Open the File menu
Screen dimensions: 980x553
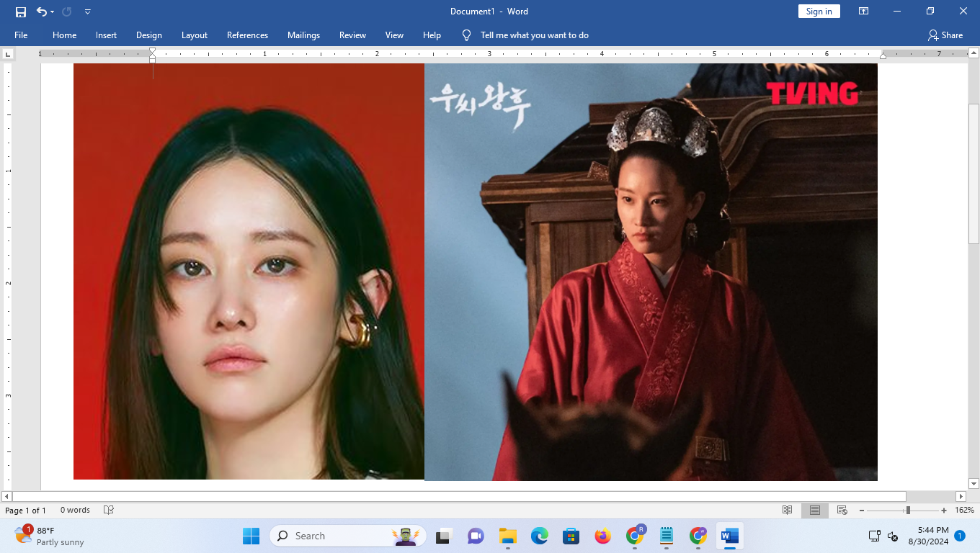21,35
